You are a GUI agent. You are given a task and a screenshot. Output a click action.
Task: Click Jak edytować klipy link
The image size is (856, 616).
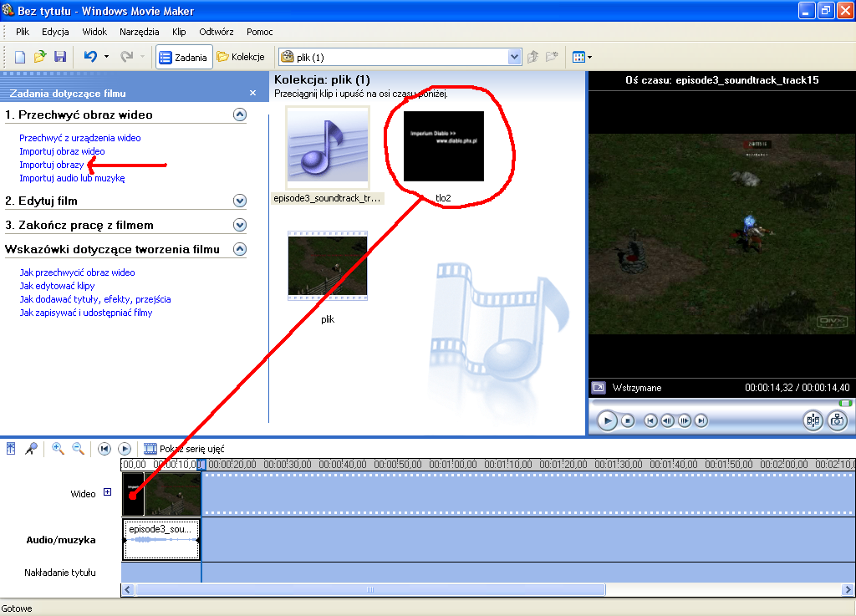[57, 286]
